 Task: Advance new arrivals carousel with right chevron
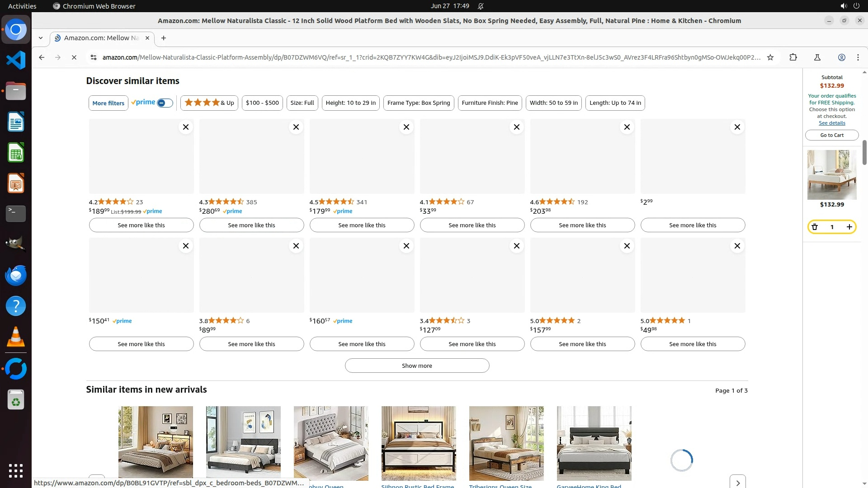click(737, 482)
